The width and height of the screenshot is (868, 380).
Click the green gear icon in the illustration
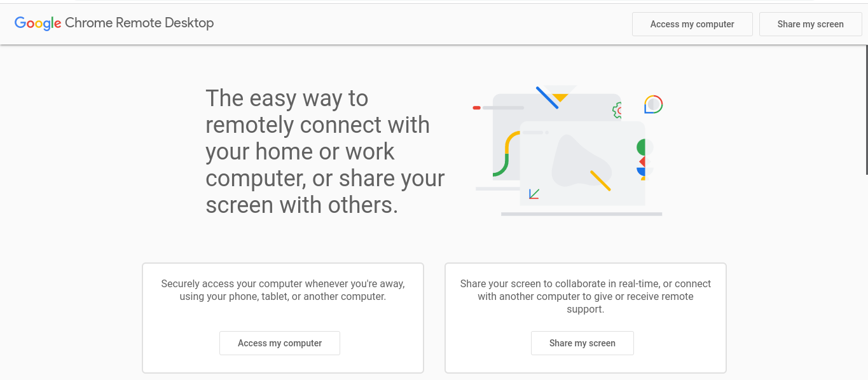point(617,111)
